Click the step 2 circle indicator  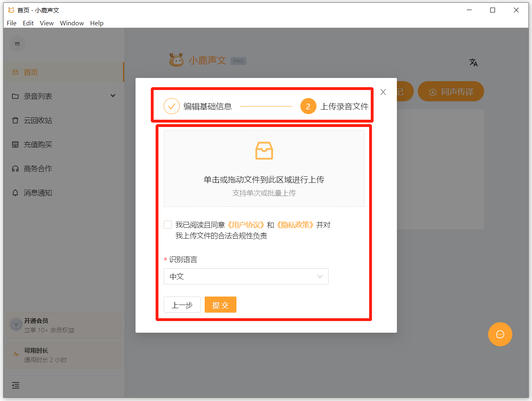[308, 106]
